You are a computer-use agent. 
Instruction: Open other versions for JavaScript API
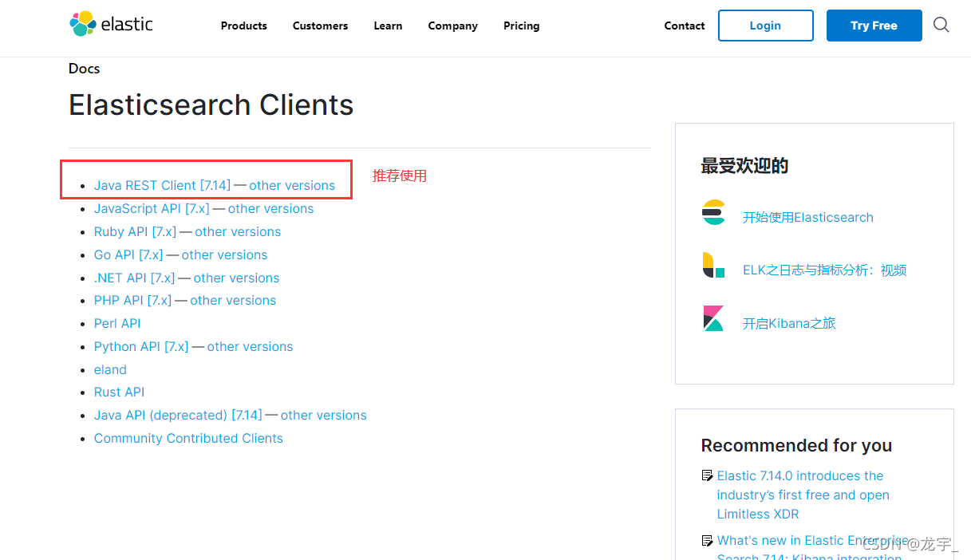click(271, 208)
